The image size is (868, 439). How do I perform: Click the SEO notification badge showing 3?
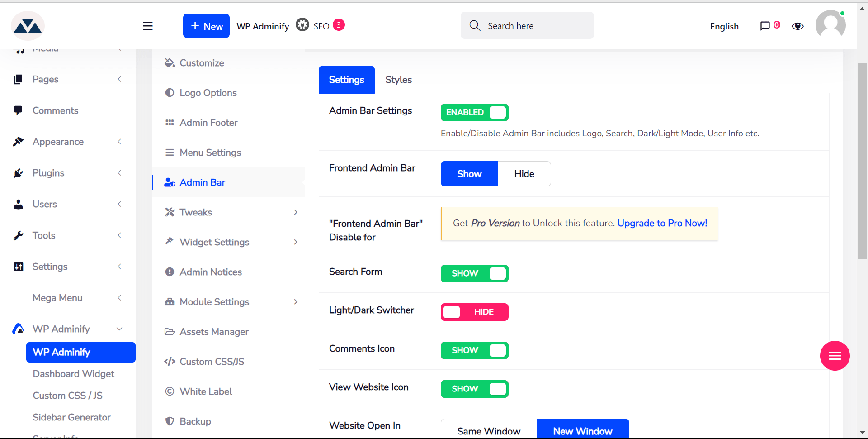pyautogui.click(x=339, y=25)
